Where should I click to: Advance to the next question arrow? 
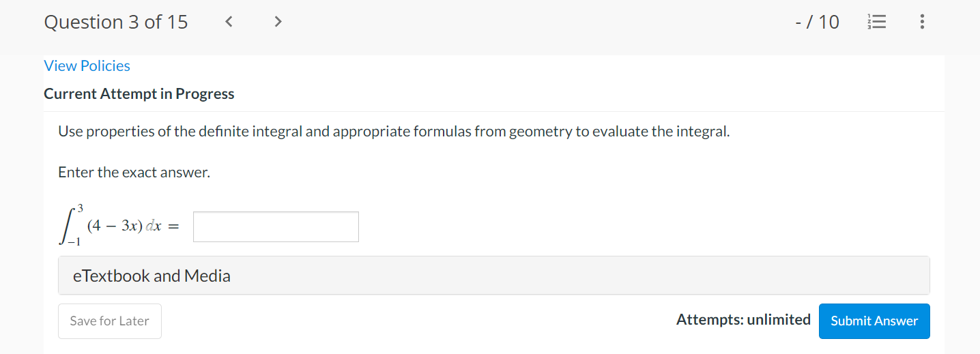(277, 22)
